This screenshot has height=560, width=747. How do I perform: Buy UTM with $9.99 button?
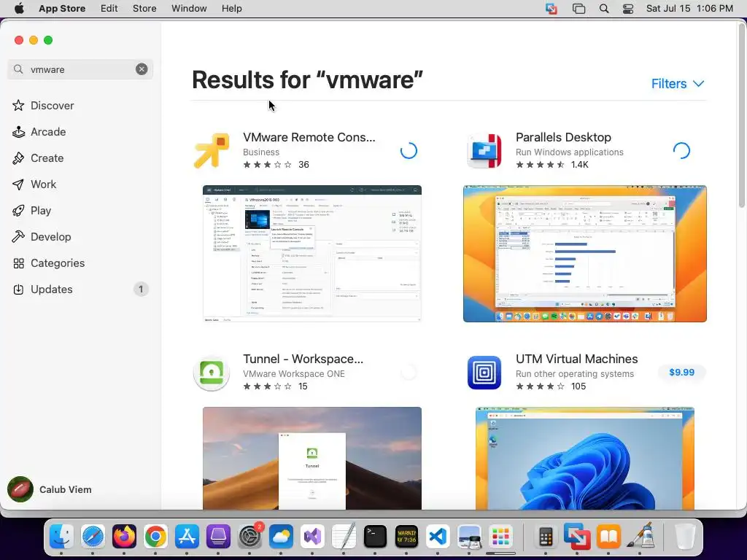click(682, 373)
